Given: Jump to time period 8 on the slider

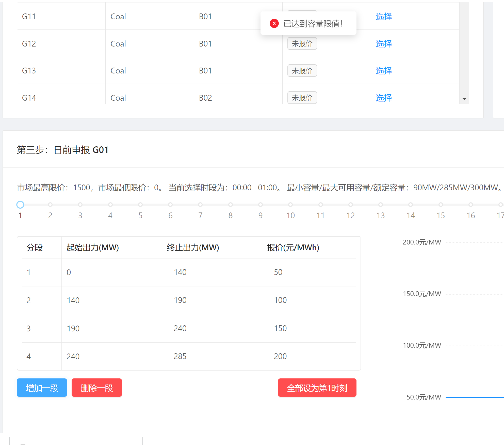Looking at the screenshot, I should click(x=230, y=205).
